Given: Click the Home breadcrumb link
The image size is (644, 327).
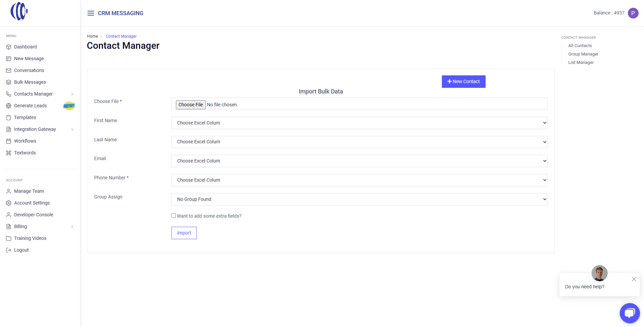Looking at the screenshot, I should pyautogui.click(x=92, y=36).
